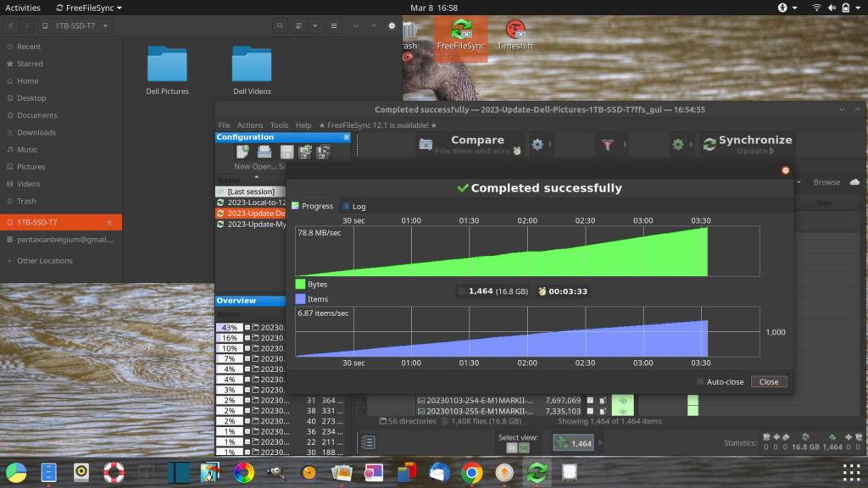
Task: Select the Progress tab
Action: click(x=313, y=207)
